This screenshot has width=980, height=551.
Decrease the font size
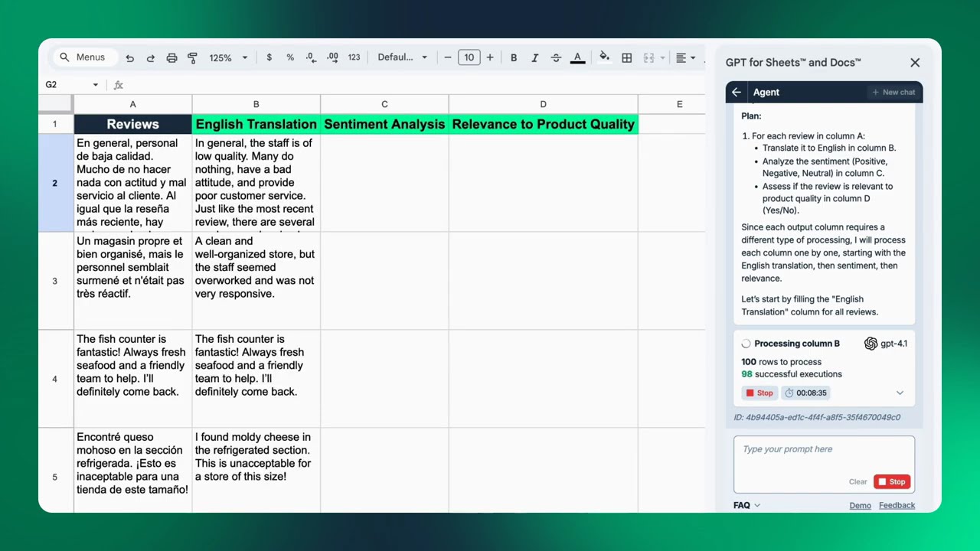[448, 57]
